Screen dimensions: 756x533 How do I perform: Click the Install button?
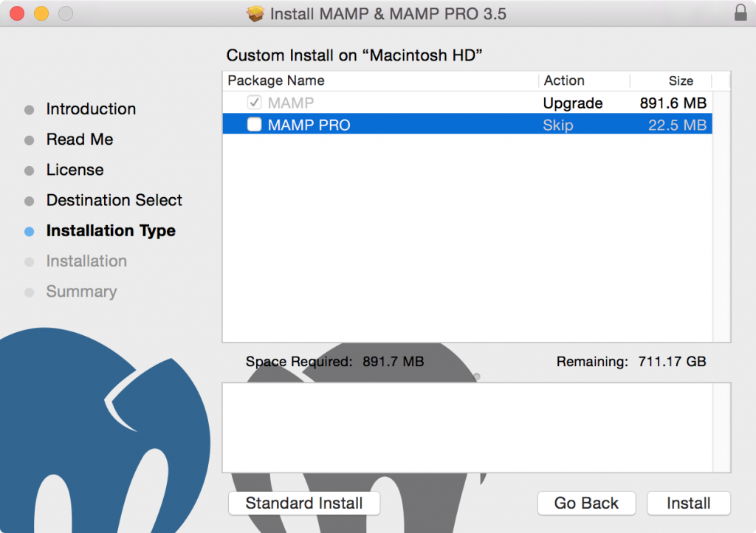689,503
